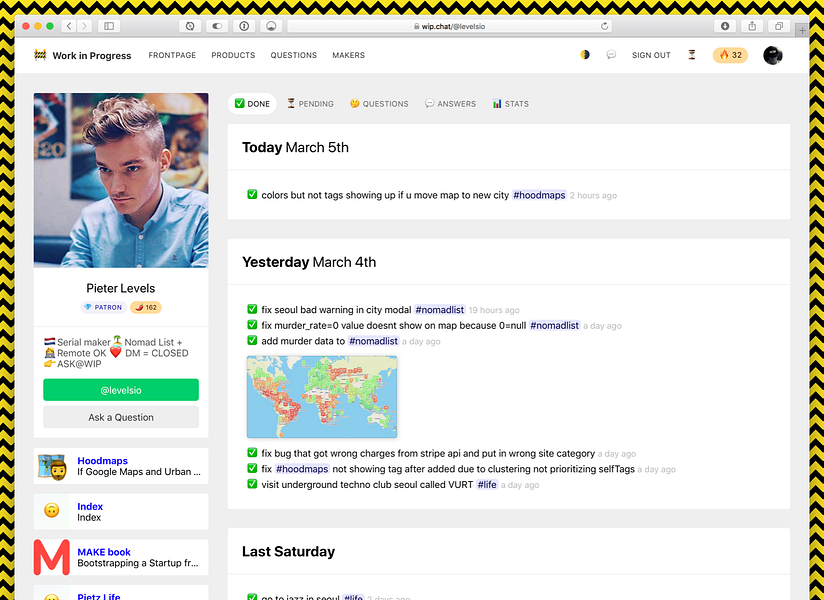824x600 pixels.
Task: Click the hourglass pending icon in header
Action: click(692, 55)
